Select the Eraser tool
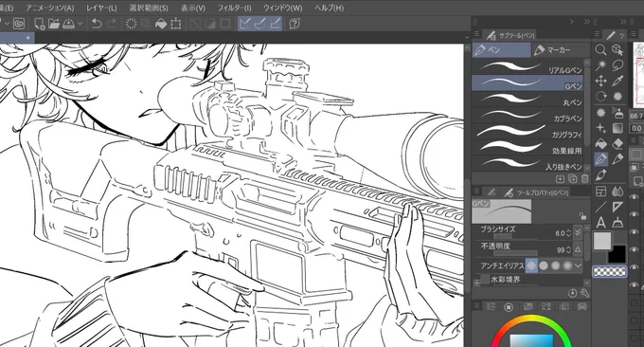Screen dimensions: 644x347 click(617, 143)
